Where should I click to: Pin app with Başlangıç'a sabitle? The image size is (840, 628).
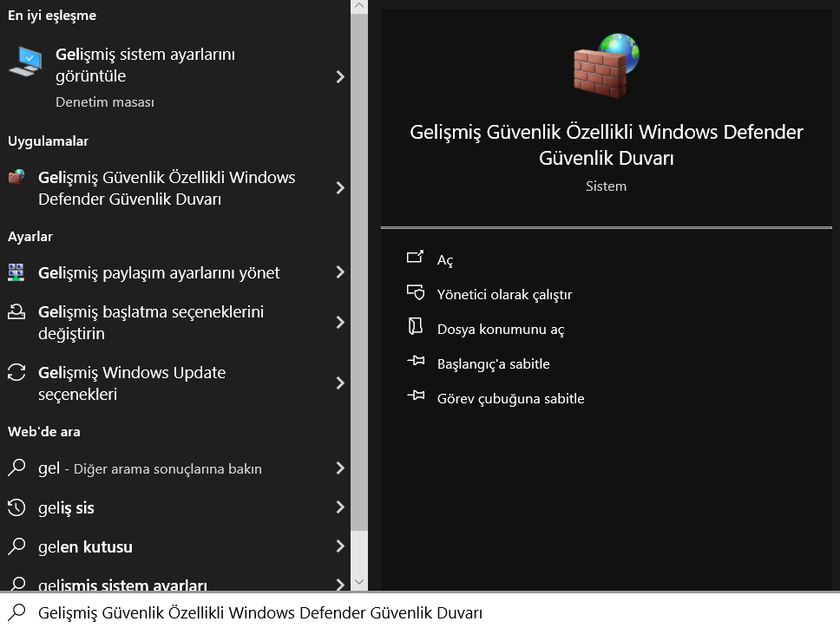click(x=493, y=363)
